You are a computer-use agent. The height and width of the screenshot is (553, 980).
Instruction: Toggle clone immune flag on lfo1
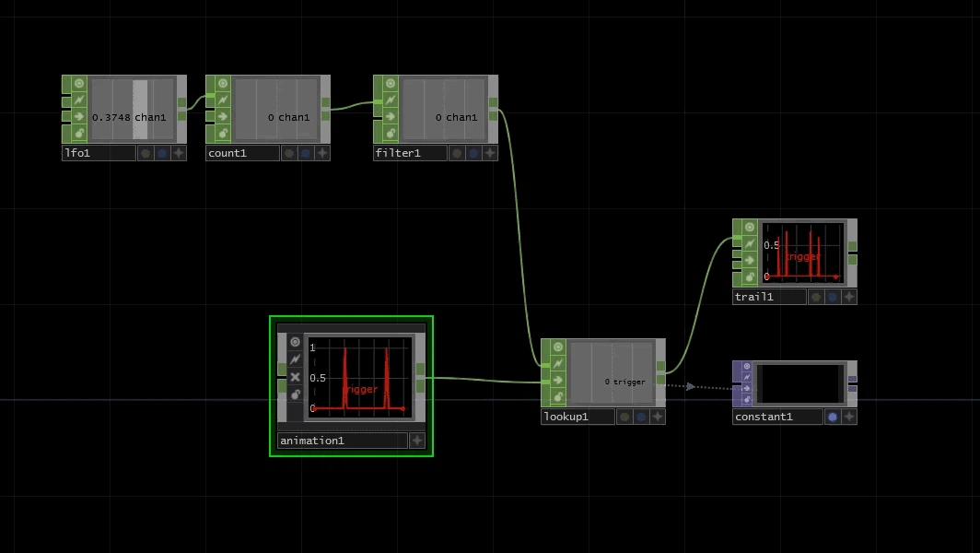point(79,100)
